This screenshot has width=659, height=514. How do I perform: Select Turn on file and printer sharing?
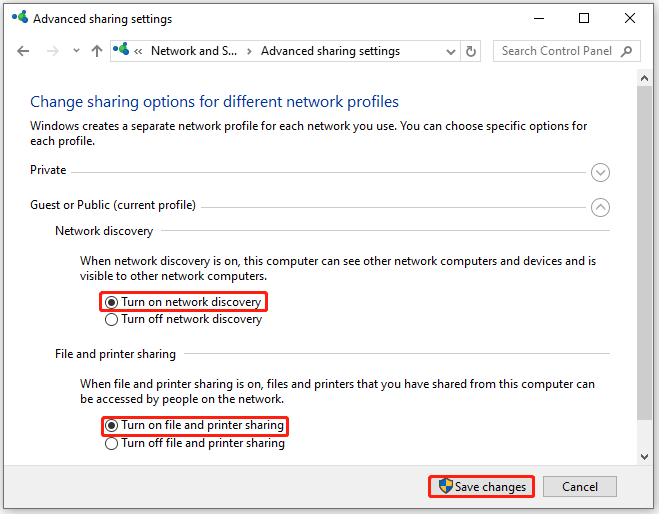[x=112, y=426]
